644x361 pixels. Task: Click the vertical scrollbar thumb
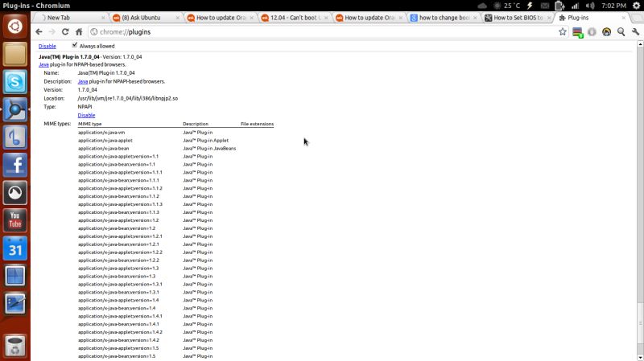(640, 322)
